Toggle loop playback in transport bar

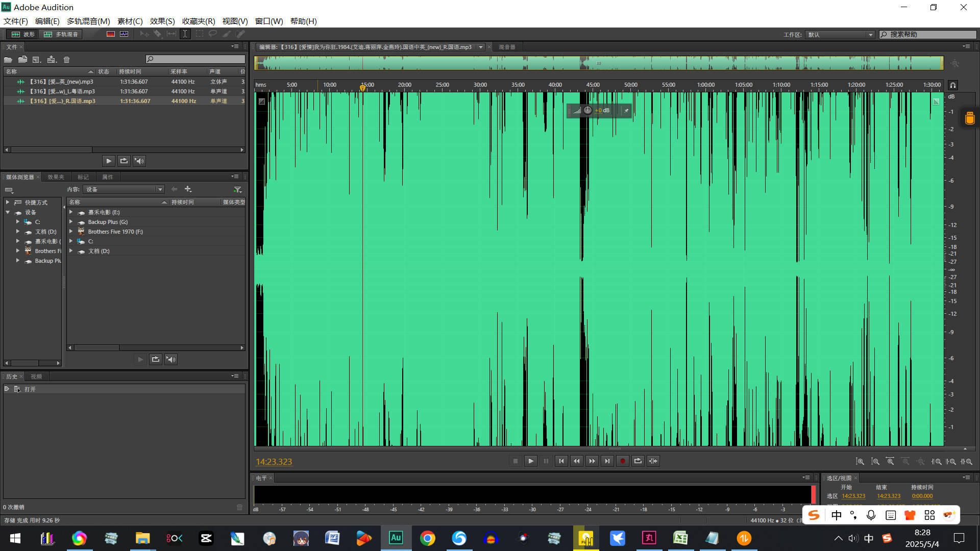coord(638,461)
